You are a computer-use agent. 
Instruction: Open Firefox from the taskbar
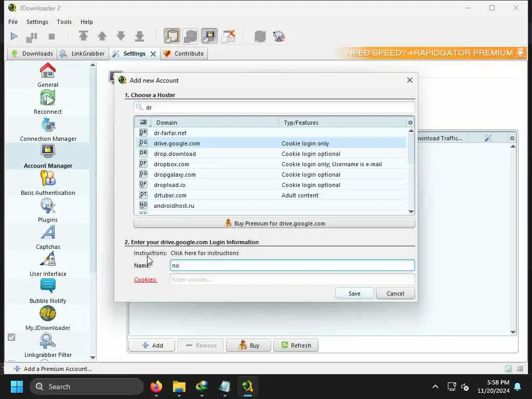click(156, 387)
